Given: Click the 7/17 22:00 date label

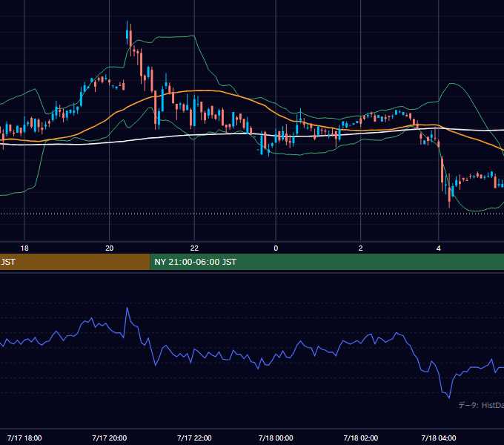Looking at the screenshot, I should 194,438.
